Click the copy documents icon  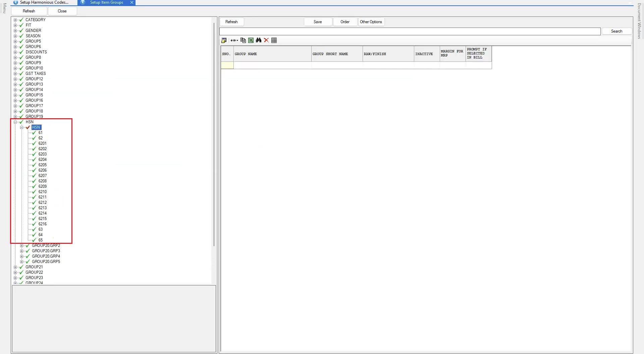[x=243, y=40]
